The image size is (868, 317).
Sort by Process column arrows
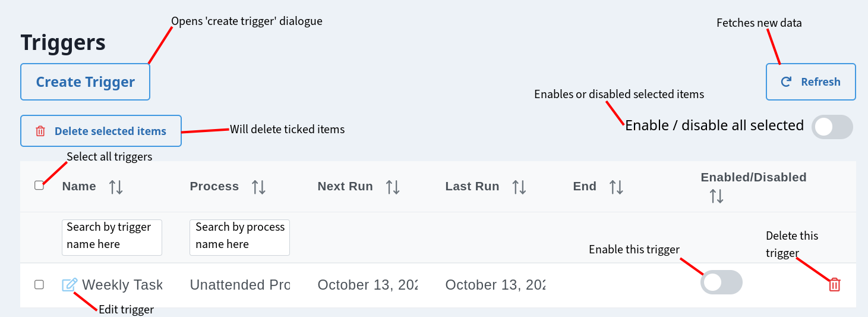tap(258, 187)
